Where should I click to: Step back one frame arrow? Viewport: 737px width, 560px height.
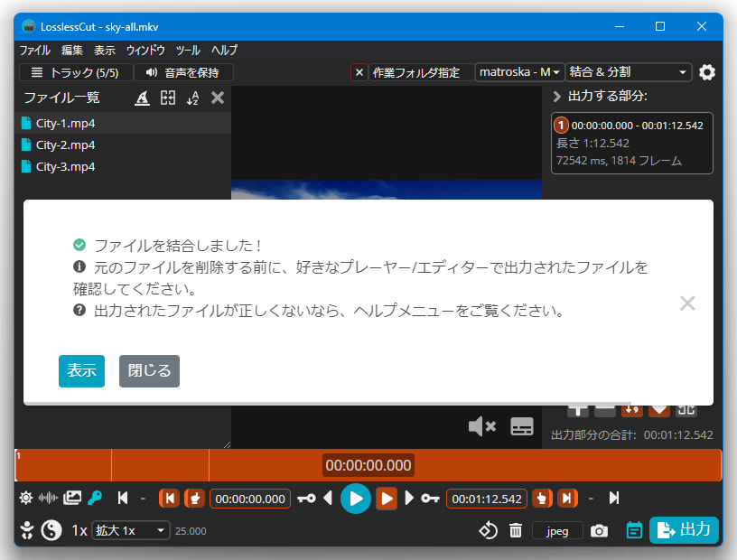click(328, 498)
